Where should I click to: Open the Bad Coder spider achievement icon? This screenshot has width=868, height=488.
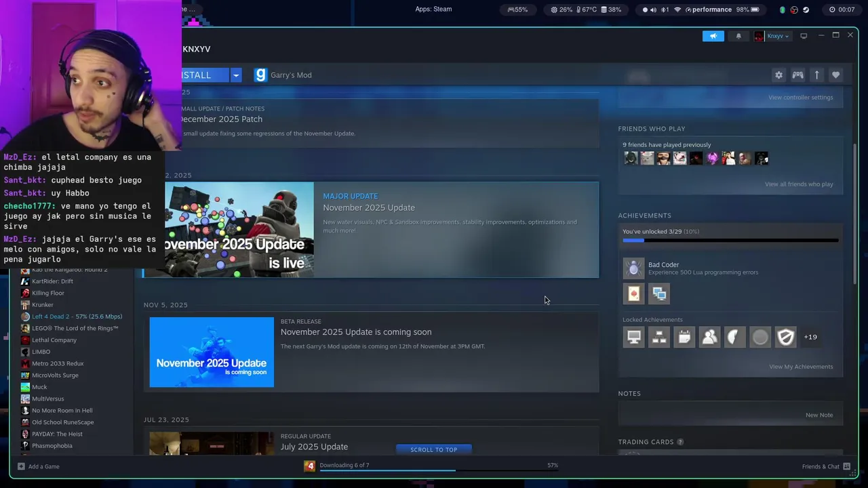point(633,268)
